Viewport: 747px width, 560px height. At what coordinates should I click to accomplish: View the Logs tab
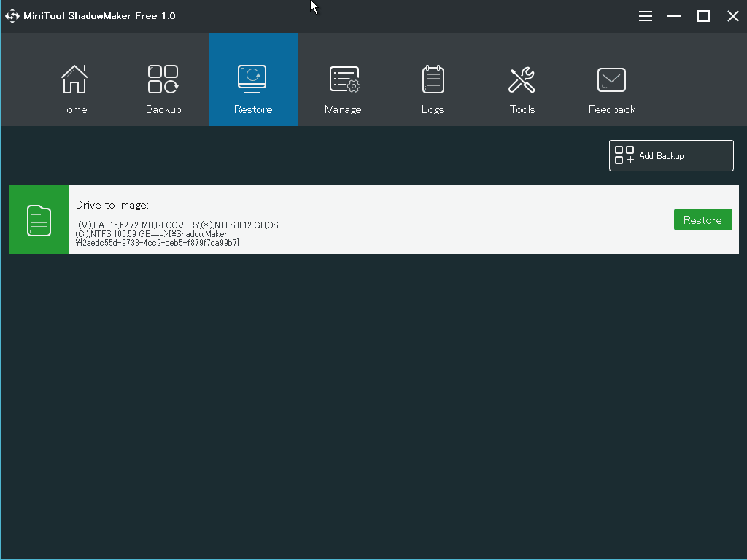[x=433, y=80]
